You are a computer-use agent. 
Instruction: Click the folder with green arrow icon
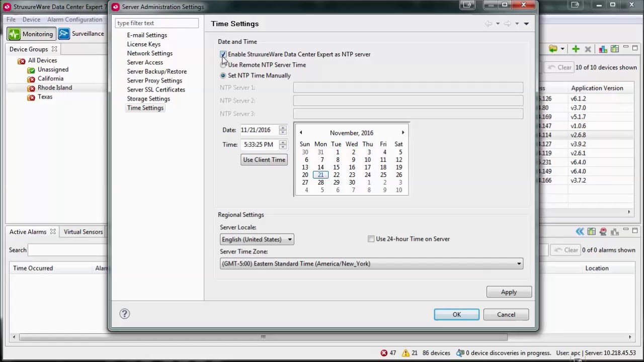tap(553, 49)
